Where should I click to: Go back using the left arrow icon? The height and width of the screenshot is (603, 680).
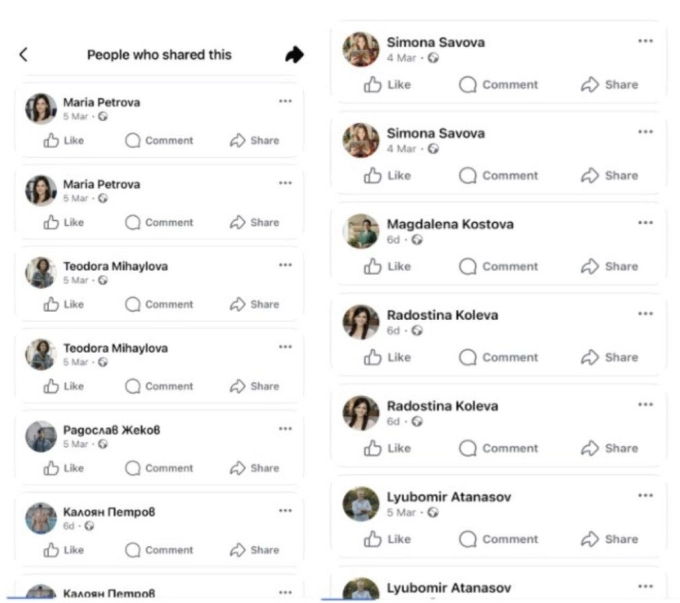tap(24, 55)
